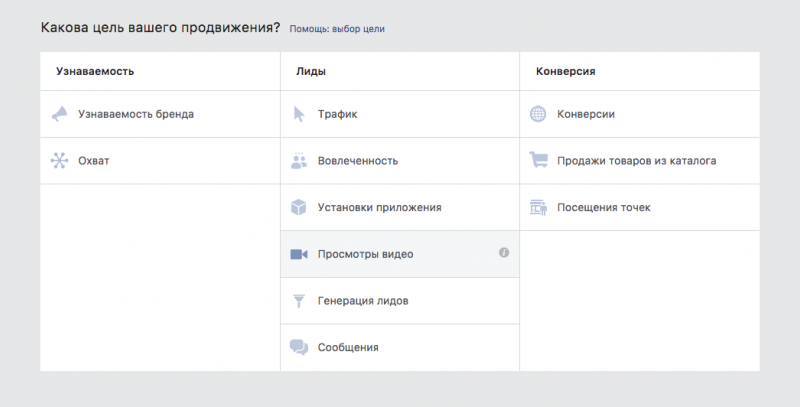
Task: Click the cursor arrow Трафик icon
Action: pyautogui.click(x=299, y=114)
